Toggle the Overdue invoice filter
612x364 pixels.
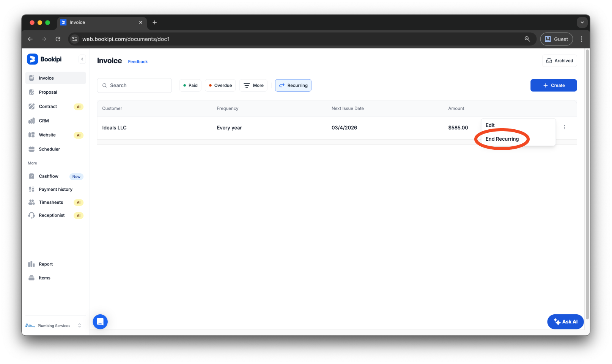pyautogui.click(x=220, y=85)
